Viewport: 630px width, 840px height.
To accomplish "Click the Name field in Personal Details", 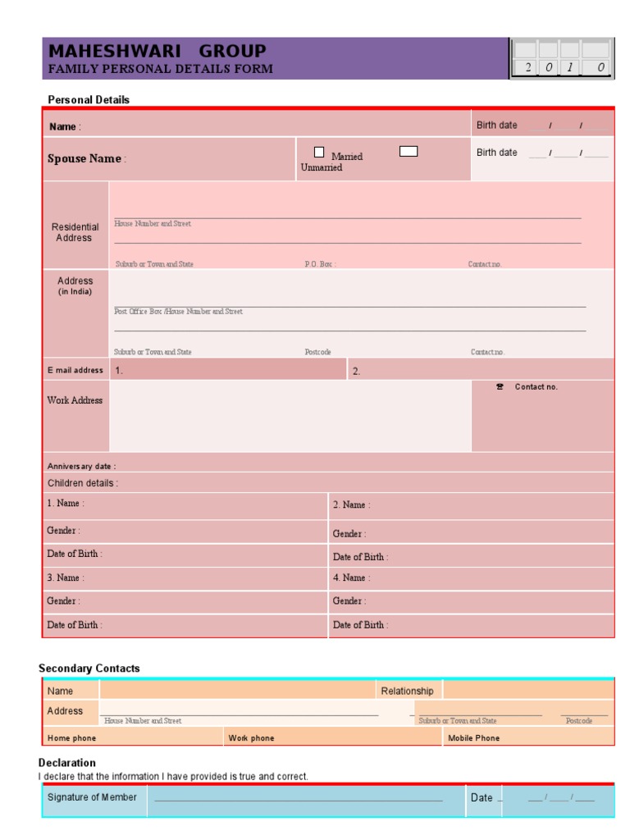I will [257, 124].
